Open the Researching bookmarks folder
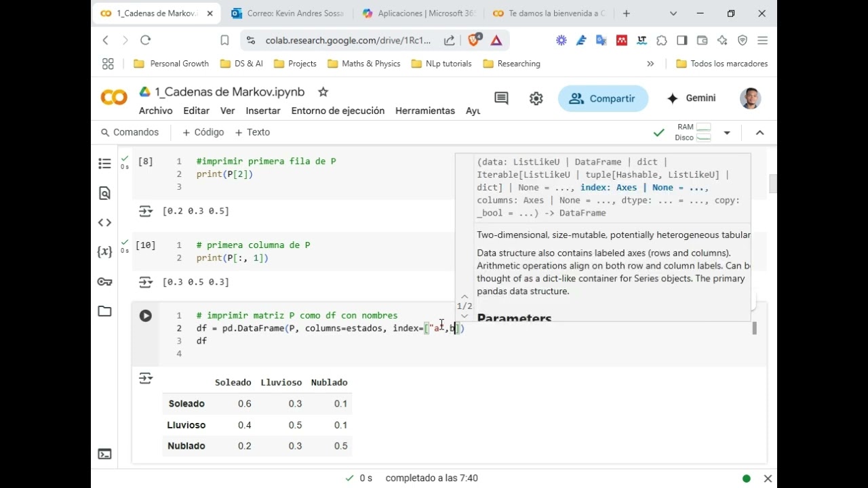The width and height of the screenshot is (868, 488). (511, 64)
